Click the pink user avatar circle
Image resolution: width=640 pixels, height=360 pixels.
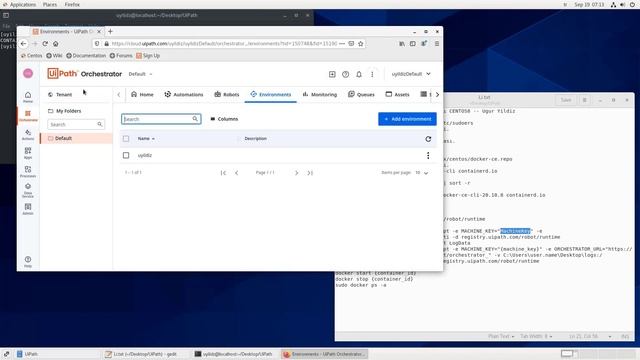28,73
